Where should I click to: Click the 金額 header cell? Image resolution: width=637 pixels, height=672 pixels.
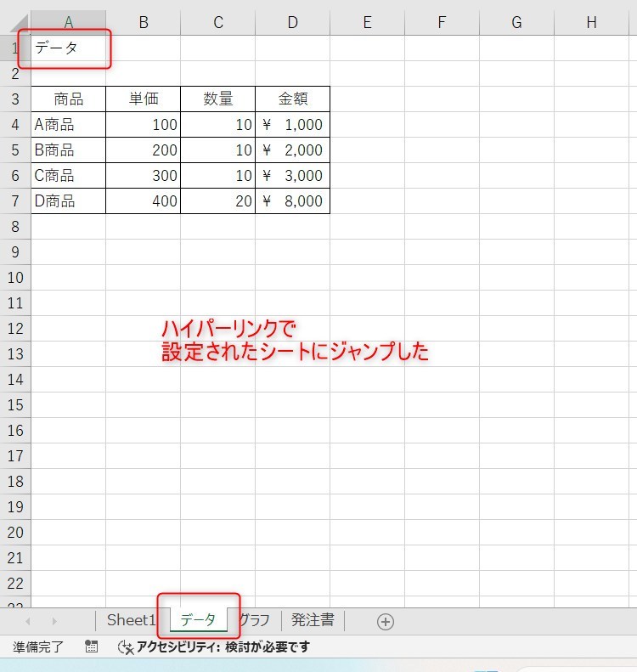(x=292, y=99)
